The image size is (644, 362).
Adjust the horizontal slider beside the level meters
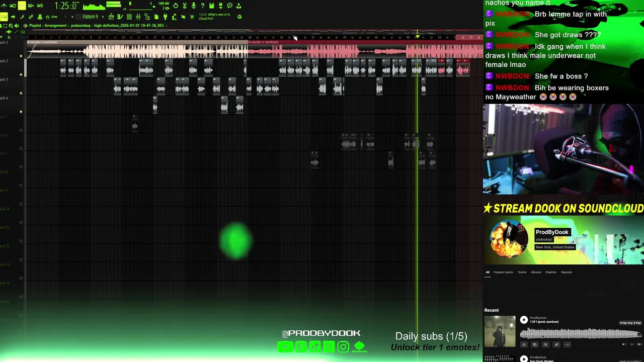pos(140,9)
